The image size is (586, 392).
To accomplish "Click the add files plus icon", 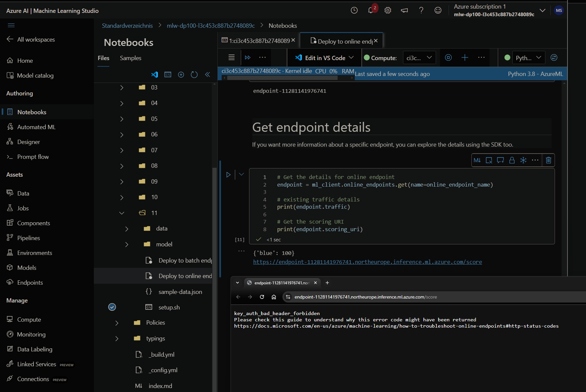I will coord(181,75).
